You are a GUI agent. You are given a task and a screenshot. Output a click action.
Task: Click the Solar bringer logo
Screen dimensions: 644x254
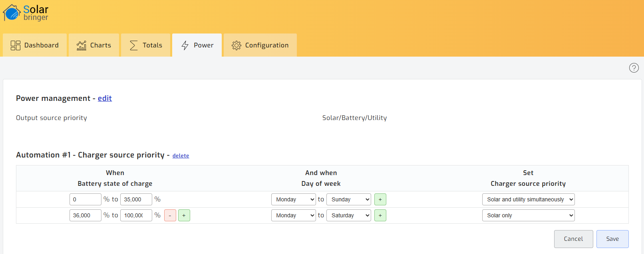[x=26, y=13]
